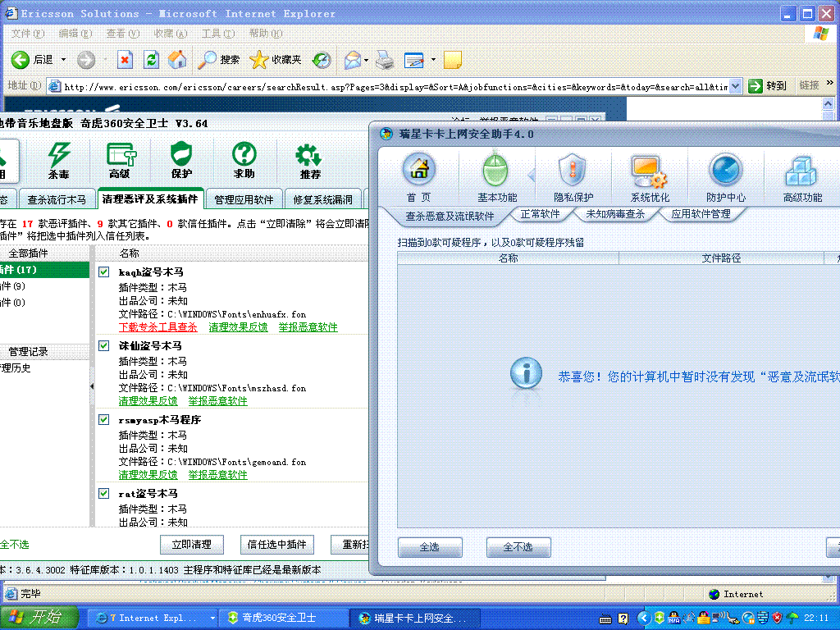Select the 正常软件 tab in Rising
This screenshot has height=630, width=840.
tap(540, 214)
